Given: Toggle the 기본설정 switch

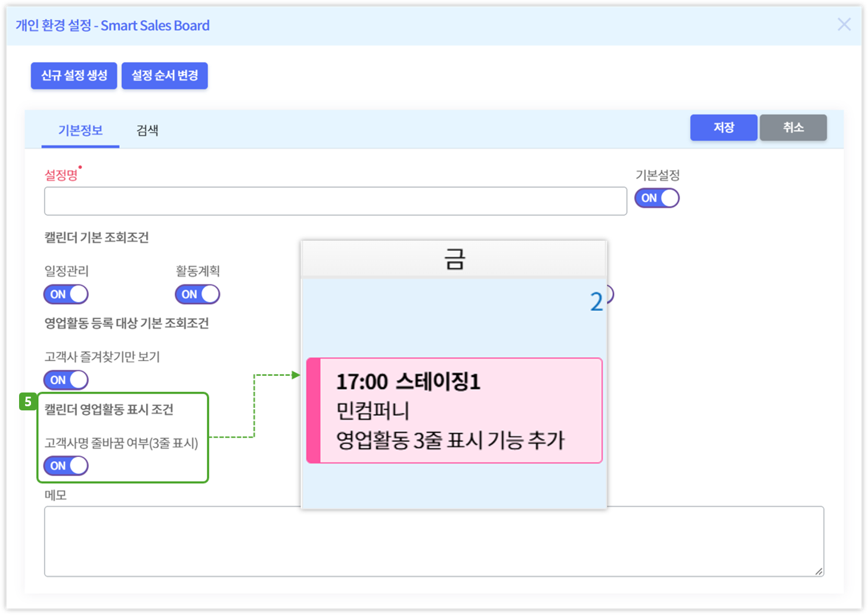Looking at the screenshot, I should point(657,198).
